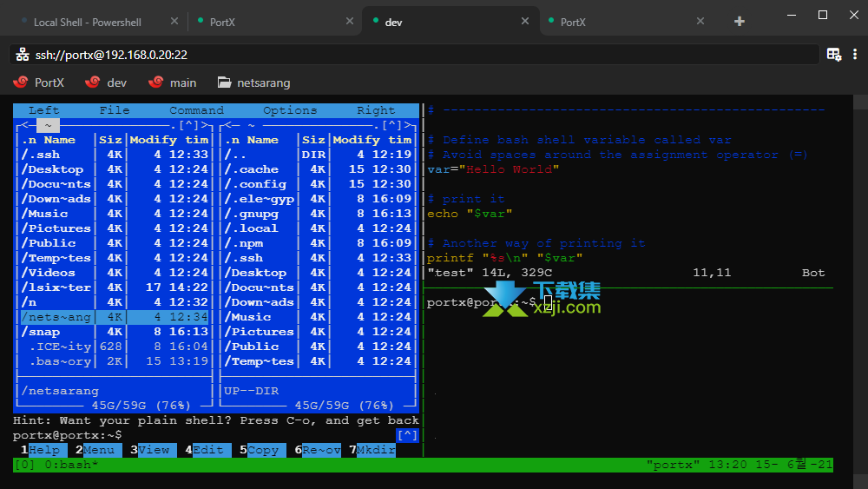Click the network icon in address bar

pos(23,54)
